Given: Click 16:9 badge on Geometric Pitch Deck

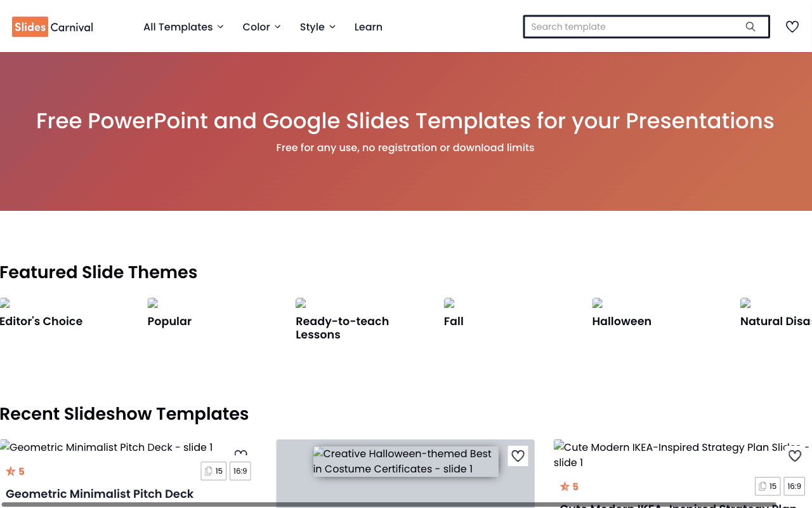Looking at the screenshot, I should click(240, 471).
